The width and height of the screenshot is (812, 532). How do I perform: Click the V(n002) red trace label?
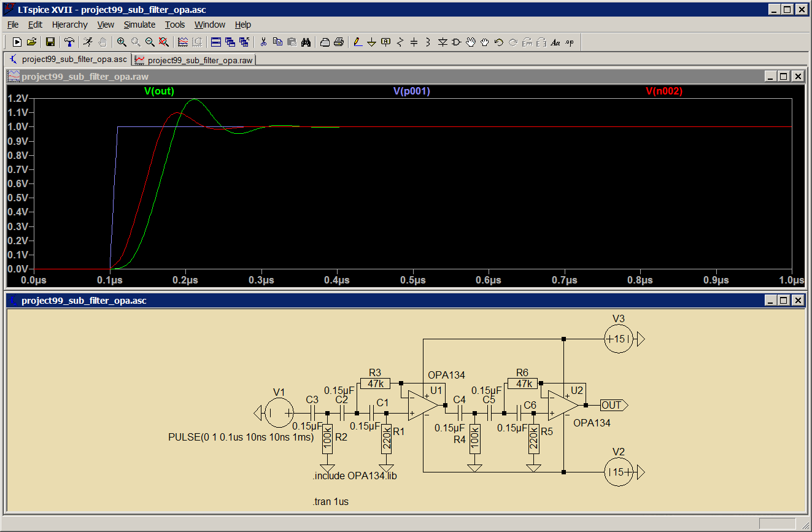(664, 91)
